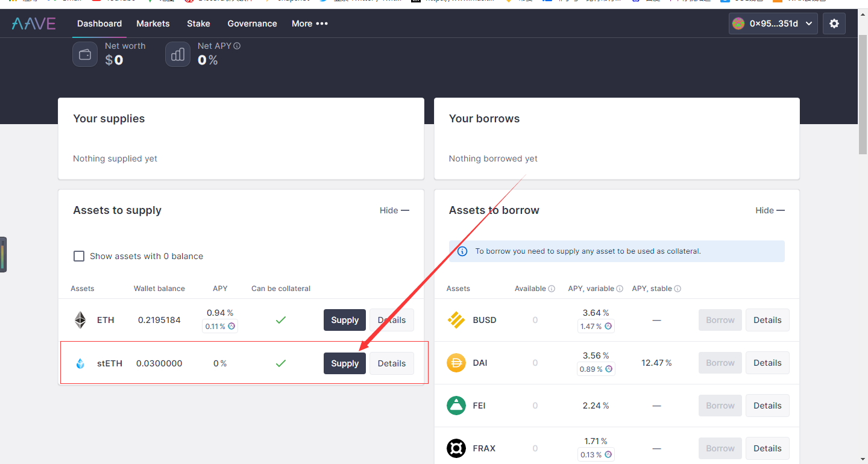This screenshot has height=464, width=868.
Task: Open DAI Details
Action: coord(767,363)
